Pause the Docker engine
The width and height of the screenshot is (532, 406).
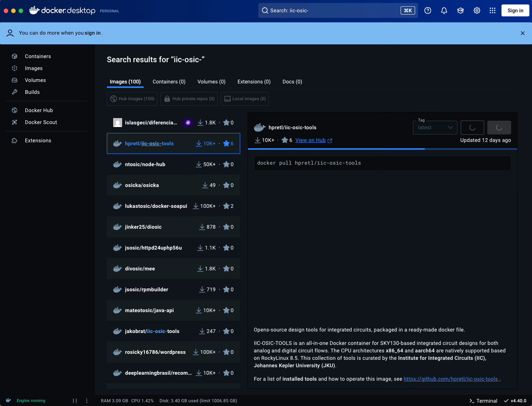[x=75, y=401]
